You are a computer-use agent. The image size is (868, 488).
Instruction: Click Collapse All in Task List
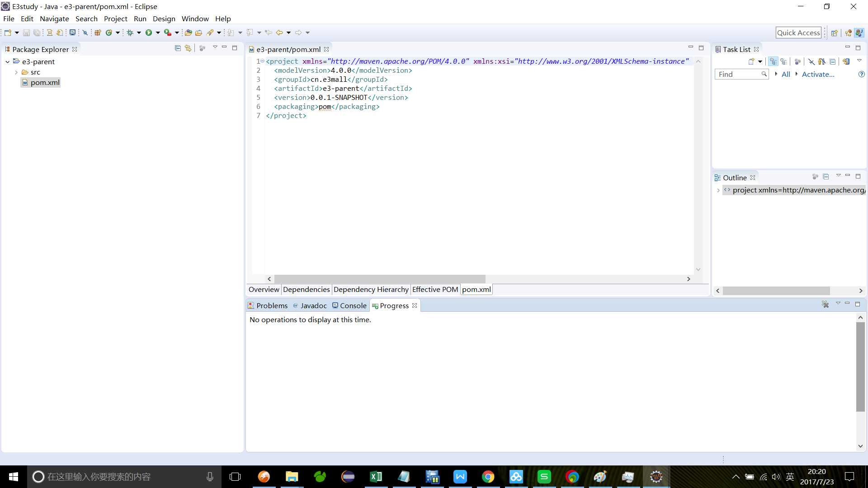click(x=832, y=61)
